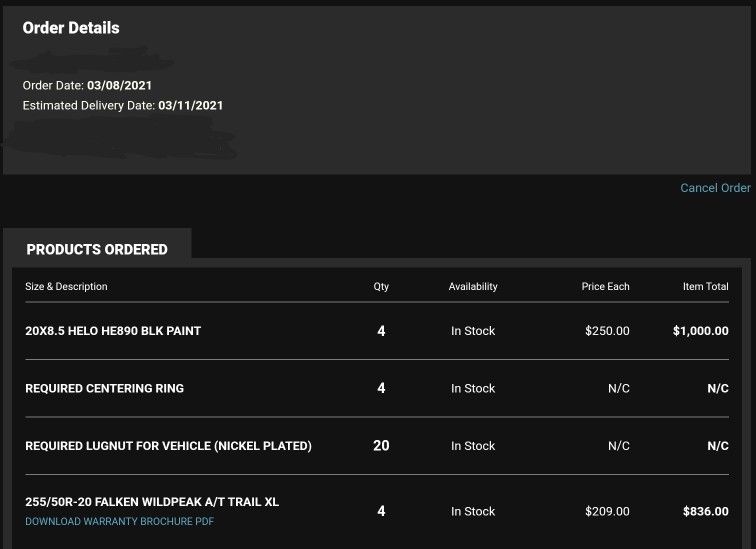Click the $1,000.00 item total
Viewport: 756px width, 549px height.
(x=700, y=331)
